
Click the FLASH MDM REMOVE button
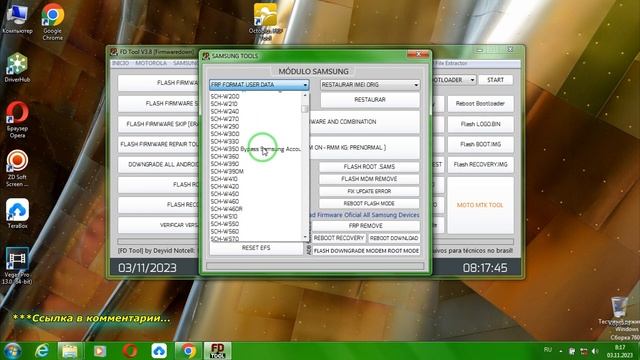coord(369,179)
